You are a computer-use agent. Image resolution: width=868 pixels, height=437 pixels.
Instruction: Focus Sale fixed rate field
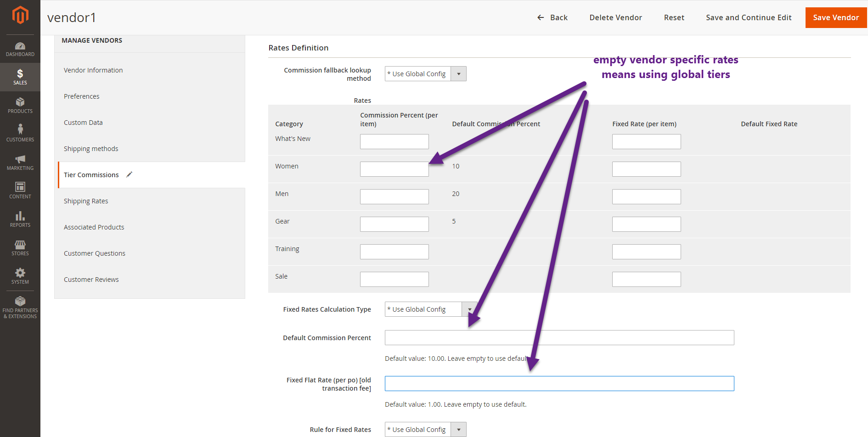tap(646, 279)
